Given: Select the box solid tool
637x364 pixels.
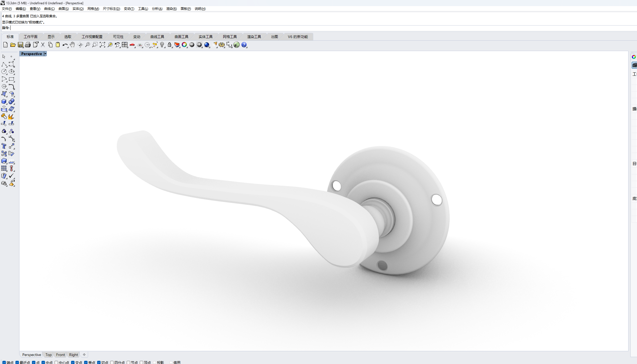Looking at the screenshot, I should click(x=4, y=102).
